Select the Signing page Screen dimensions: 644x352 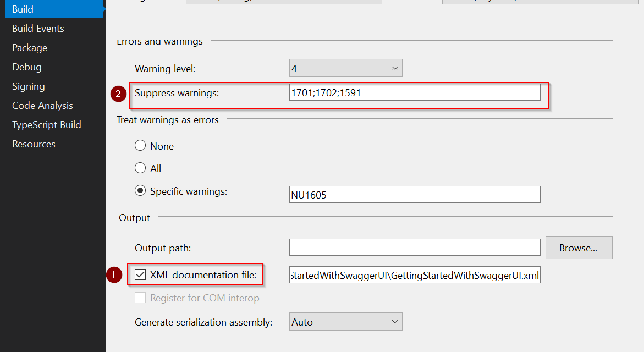pyautogui.click(x=29, y=86)
